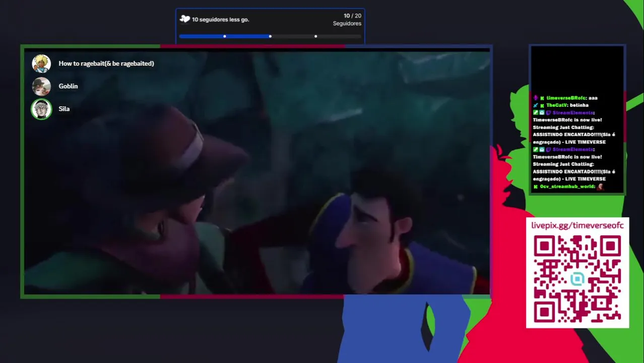644x363 pixels.
Task: Open Sila's green-ringed speaking avatar
Action: (41, 109)
